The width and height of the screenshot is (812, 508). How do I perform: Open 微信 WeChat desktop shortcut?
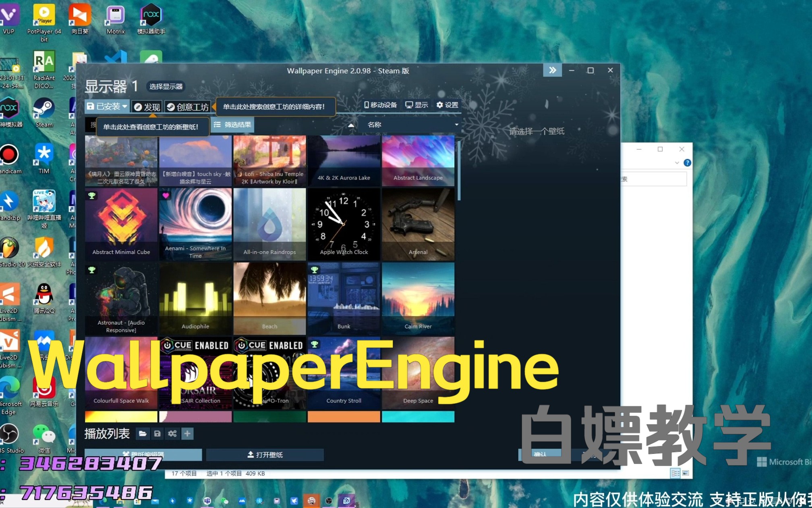[x=44, y=438]
